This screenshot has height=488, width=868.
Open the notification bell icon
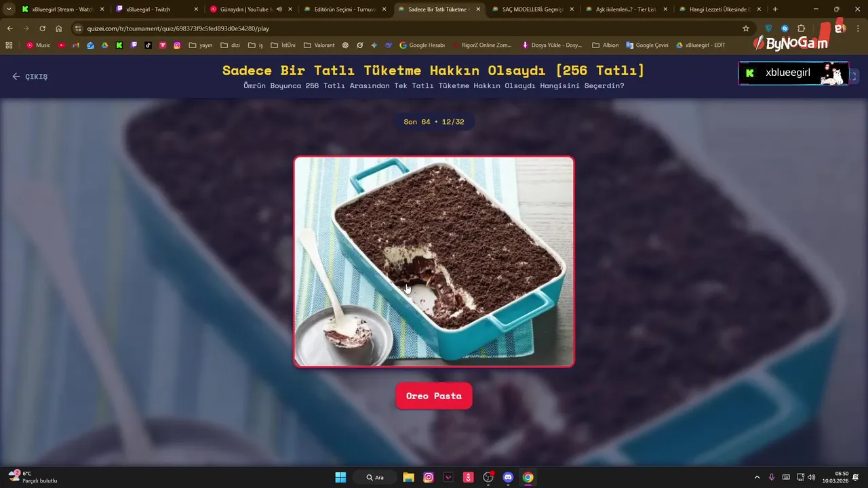click(x=856, y=477)
